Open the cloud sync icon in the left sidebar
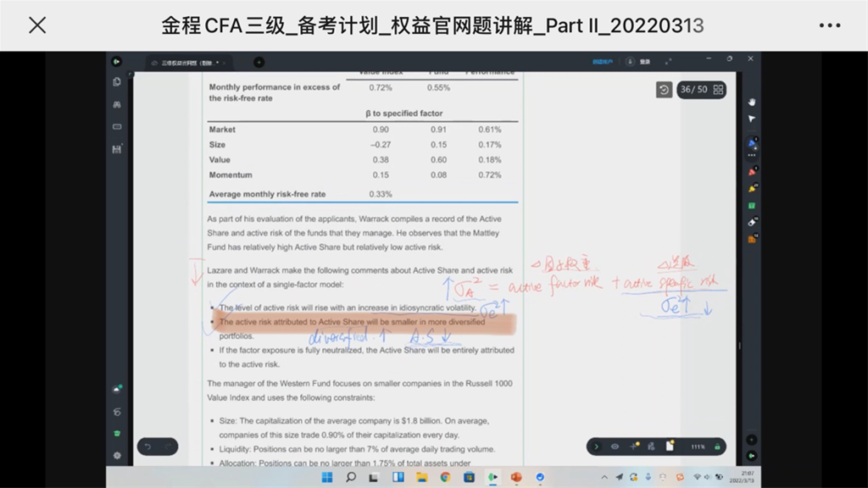The width and height of the screenshot is (868, 488). tap(117, 389)
